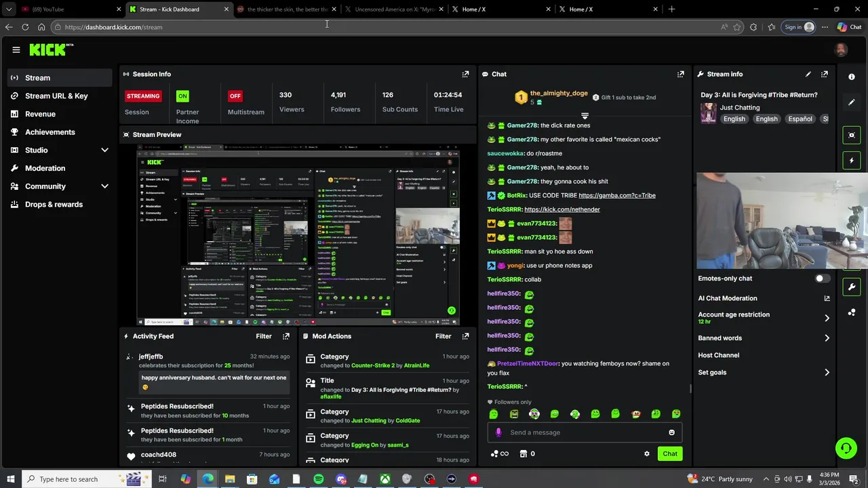Click the microphone icon in chat input

tap(498, 432)
